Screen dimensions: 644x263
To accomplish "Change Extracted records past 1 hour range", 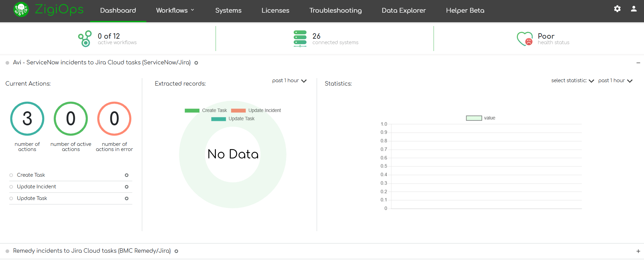I will point(289,81).
